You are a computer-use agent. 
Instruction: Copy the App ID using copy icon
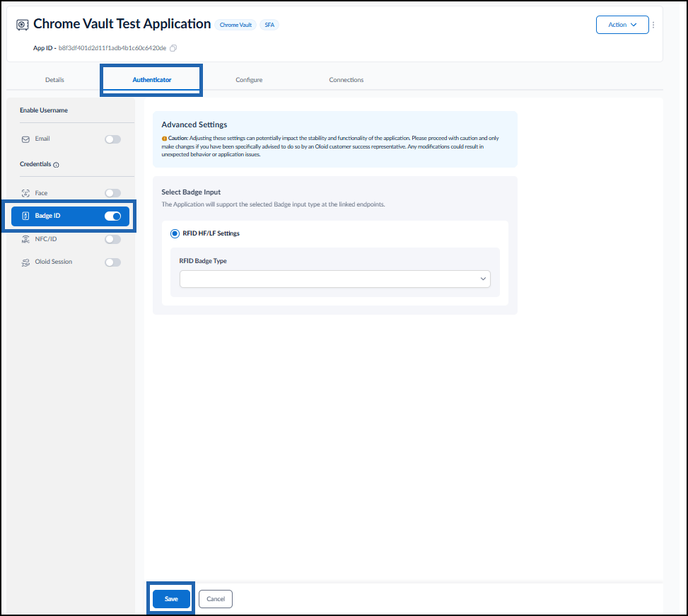coord(173,48)
